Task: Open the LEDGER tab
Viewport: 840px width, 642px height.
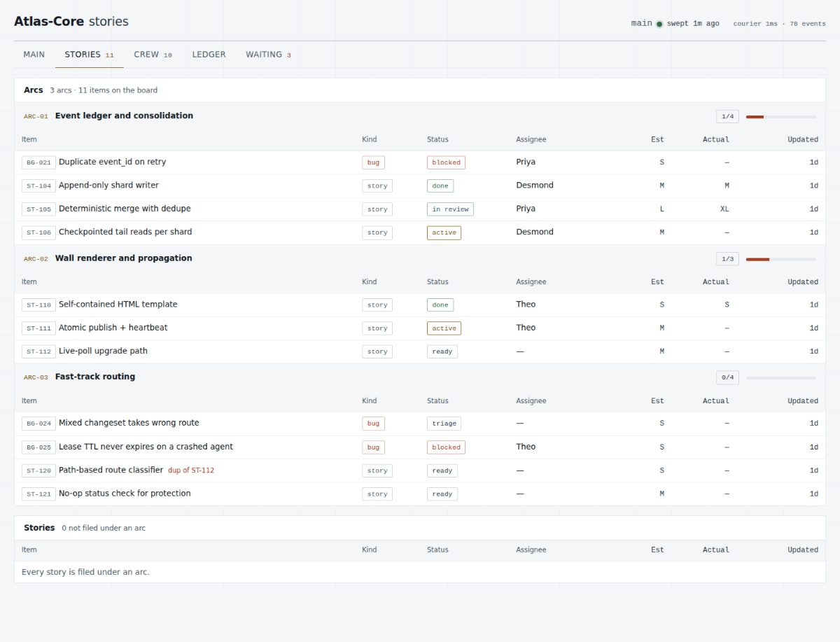Action: 209,55
